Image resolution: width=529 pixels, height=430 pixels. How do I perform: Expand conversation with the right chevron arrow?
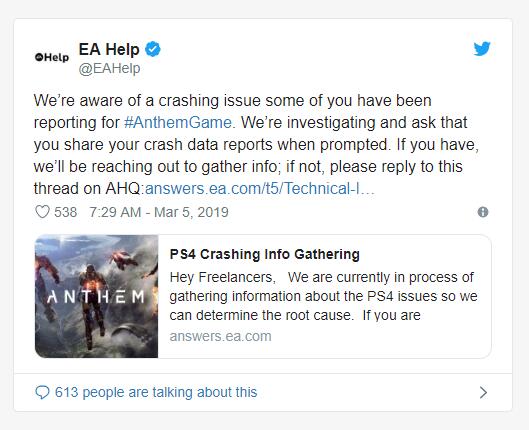coord(483,392)
